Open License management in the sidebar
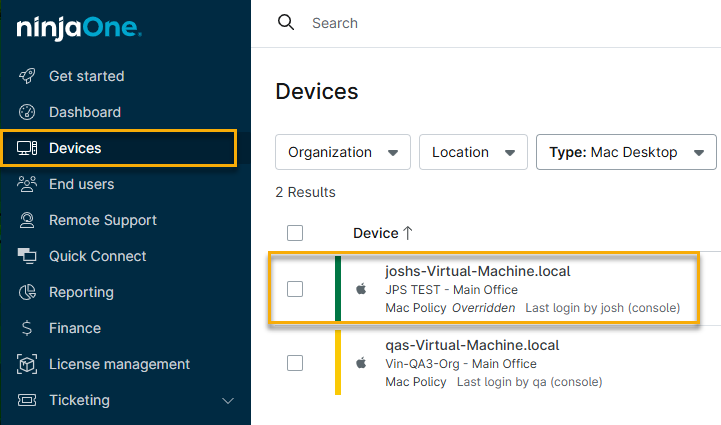Image resolution: width=721 pixels, height=425 pixels. click(119, 364)
